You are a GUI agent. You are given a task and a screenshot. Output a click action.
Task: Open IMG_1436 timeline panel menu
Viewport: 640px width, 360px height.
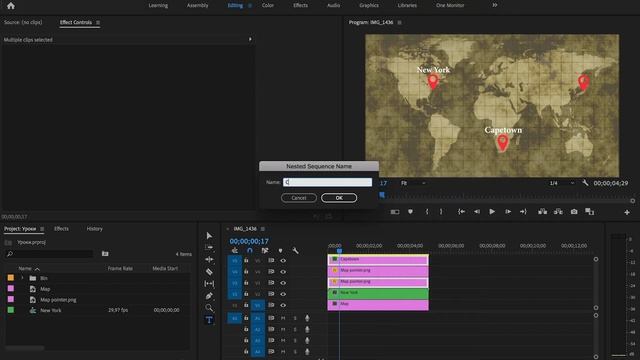(262, 229)
